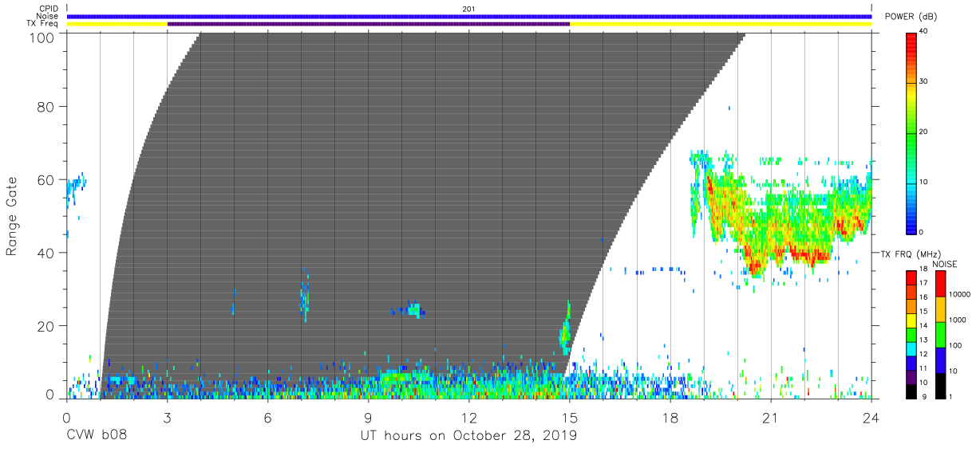Click the CPID label at top left
The image size is (980, 452).
tap(49, 9)
